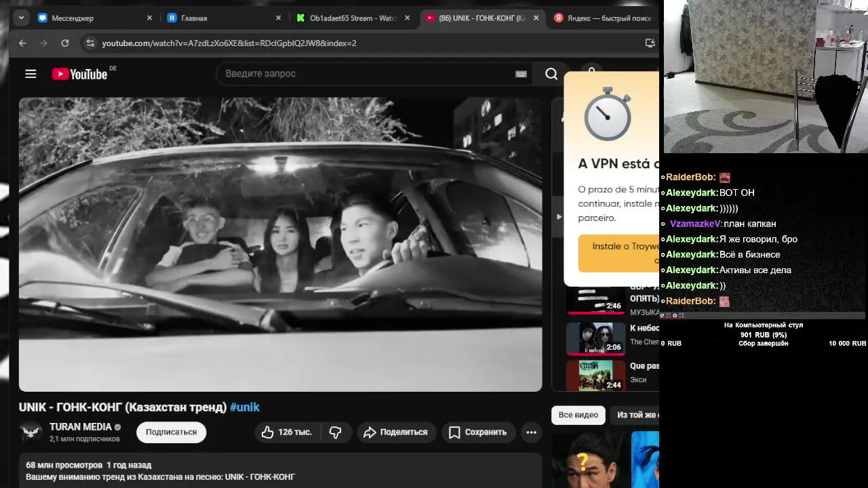This screenshot has width=868, height=488.
Task: Close the Главная tab
Action: pyautogui.click(x=278, y=18)
